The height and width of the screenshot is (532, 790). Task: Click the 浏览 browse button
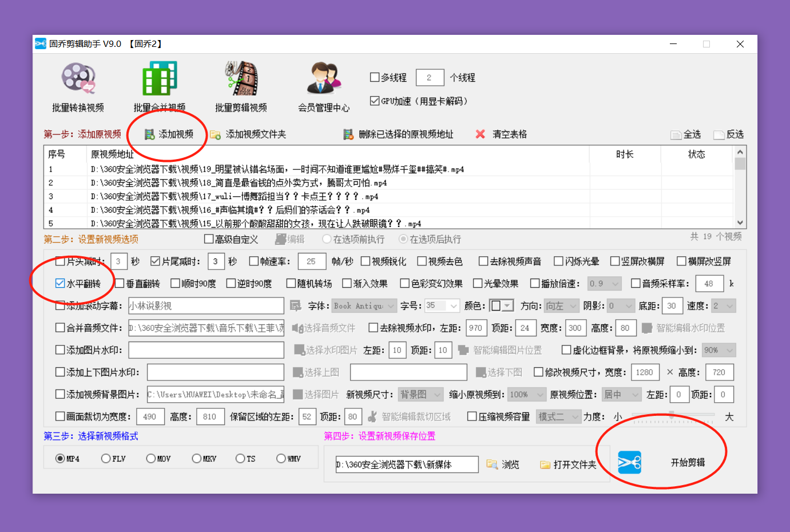(503, 464)
